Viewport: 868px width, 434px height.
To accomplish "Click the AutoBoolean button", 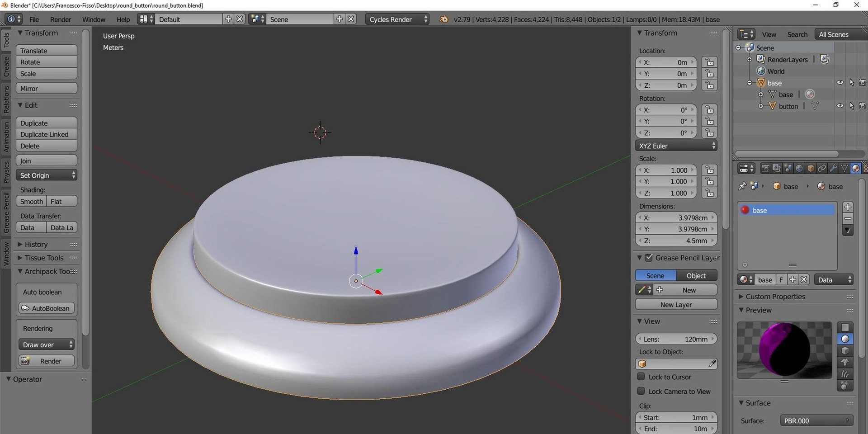I will point(47,308).
